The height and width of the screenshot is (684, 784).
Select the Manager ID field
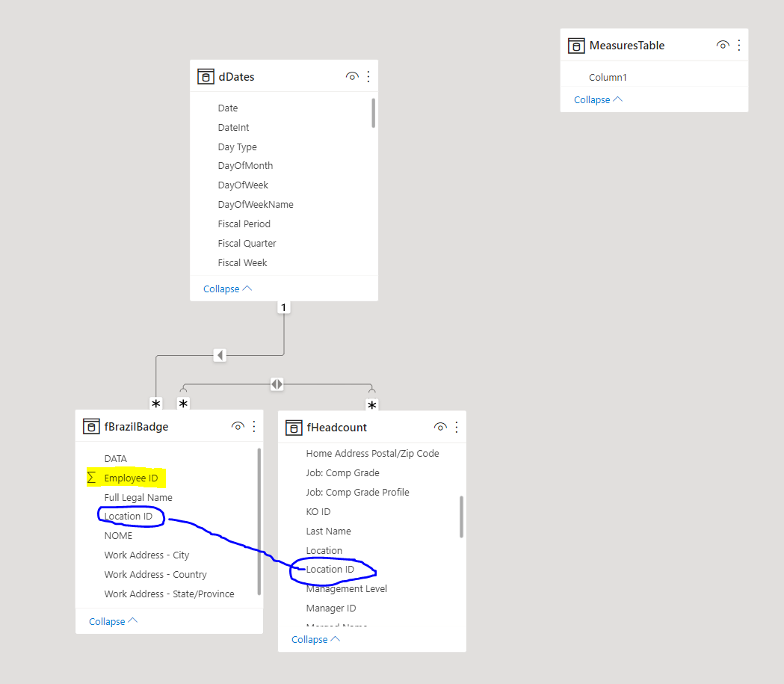(331, 608)
